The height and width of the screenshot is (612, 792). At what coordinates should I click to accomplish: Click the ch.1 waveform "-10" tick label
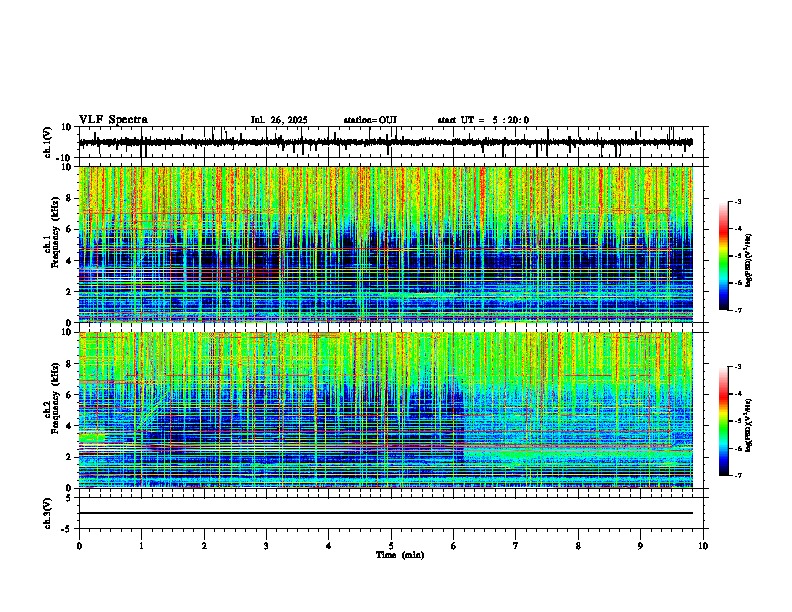click(65, 158)
